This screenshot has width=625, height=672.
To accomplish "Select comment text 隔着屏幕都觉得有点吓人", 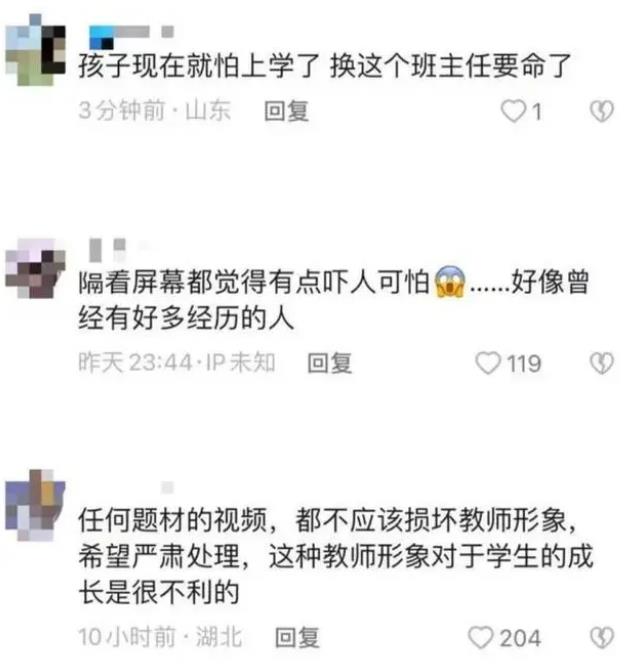I will (x=226, y=282).
